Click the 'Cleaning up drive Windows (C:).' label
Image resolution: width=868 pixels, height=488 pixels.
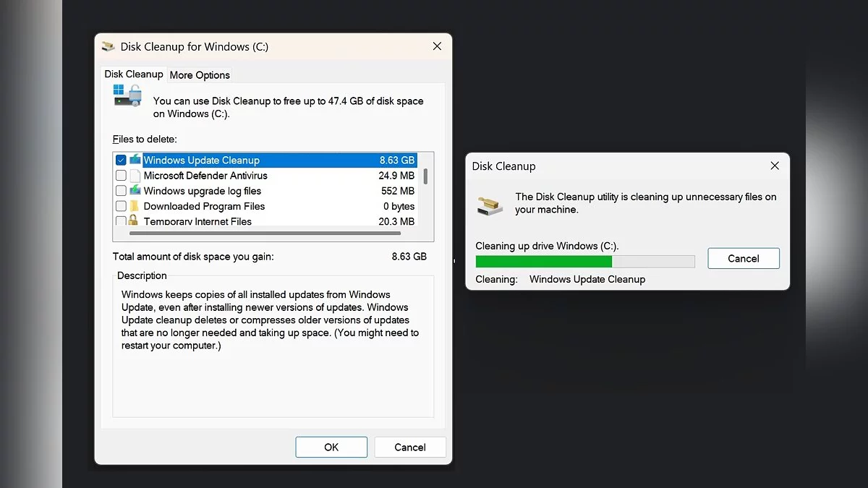tap(548, 246)
